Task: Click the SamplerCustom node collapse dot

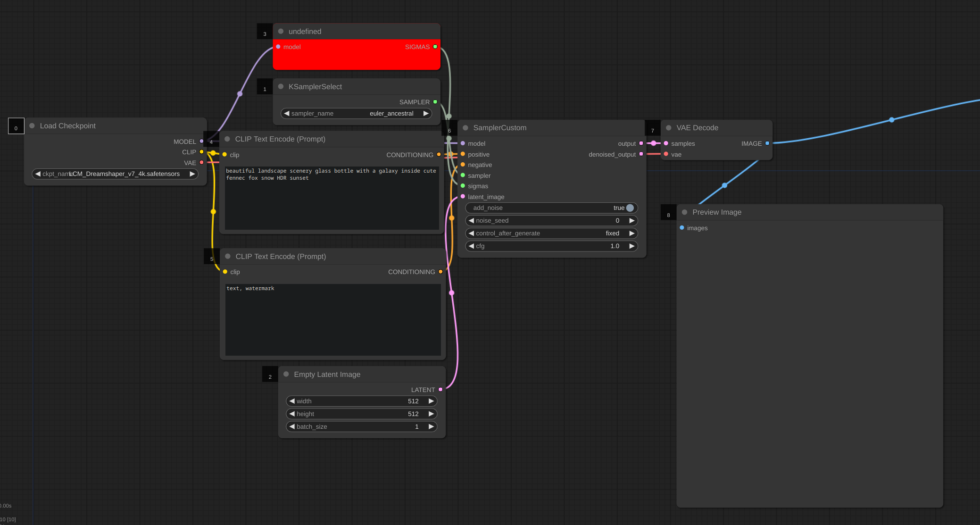Action: (465, 128)
